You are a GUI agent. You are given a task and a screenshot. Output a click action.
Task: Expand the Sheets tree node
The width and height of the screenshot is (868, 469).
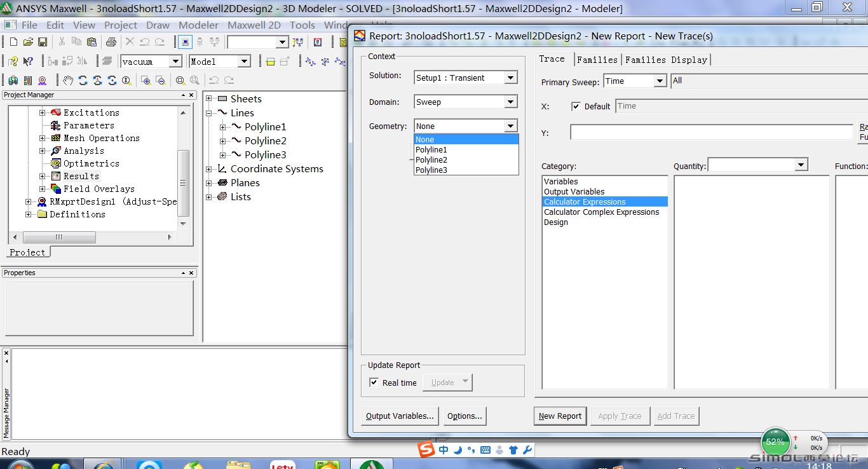(x=209, y=99)
